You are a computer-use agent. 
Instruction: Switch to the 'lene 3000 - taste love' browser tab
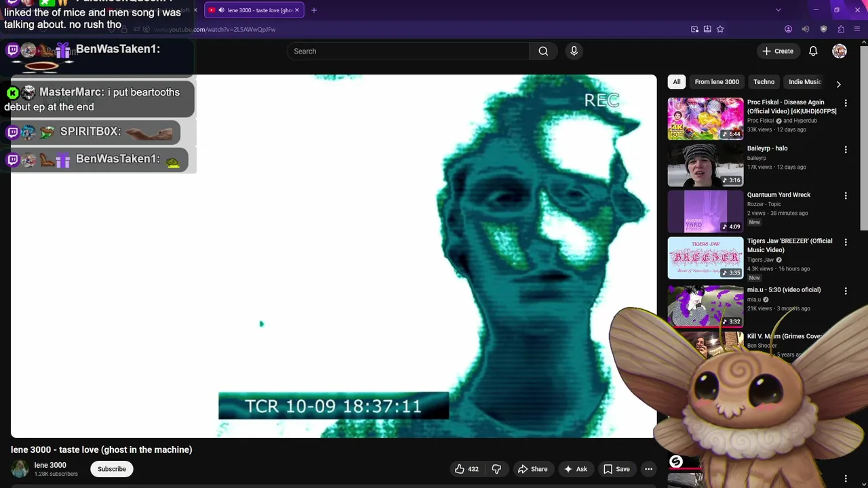click(254, 10)
